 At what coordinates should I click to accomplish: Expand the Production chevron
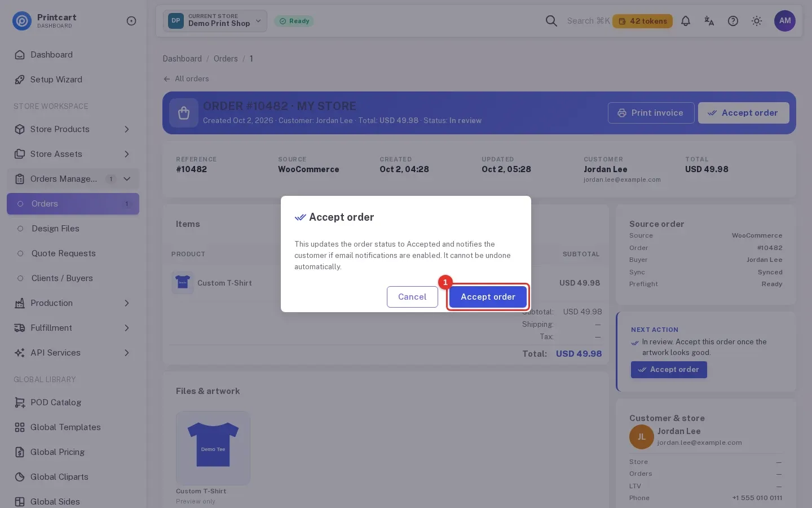127,303
